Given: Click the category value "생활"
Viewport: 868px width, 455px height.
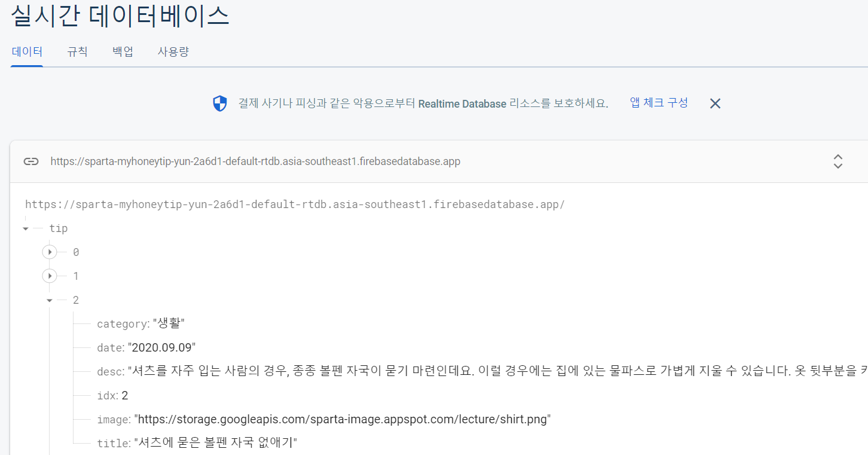Looking at the screenshot, I should click(x=169, y=324).
